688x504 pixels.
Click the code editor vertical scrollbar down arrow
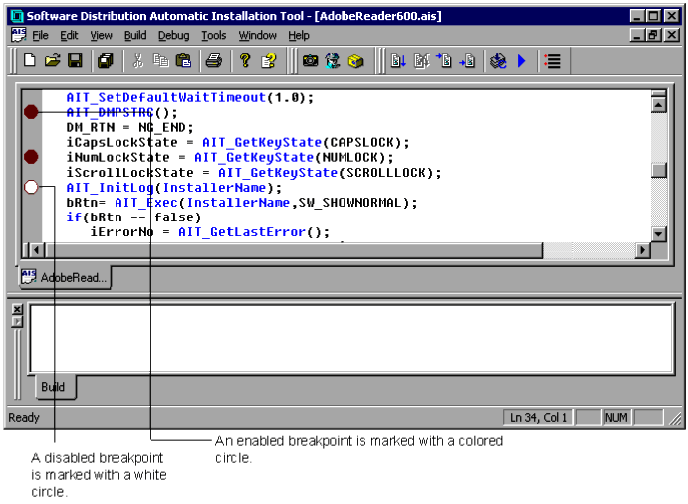click(658, 234)
